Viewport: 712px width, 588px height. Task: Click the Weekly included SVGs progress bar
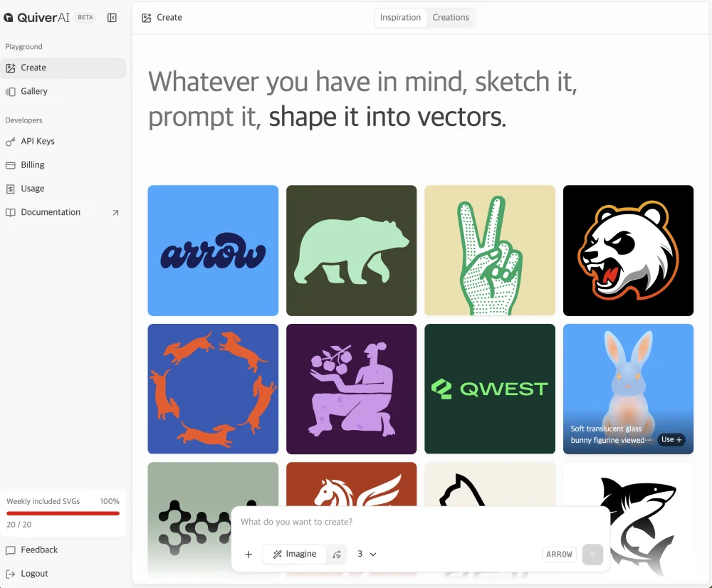point(63,513)
